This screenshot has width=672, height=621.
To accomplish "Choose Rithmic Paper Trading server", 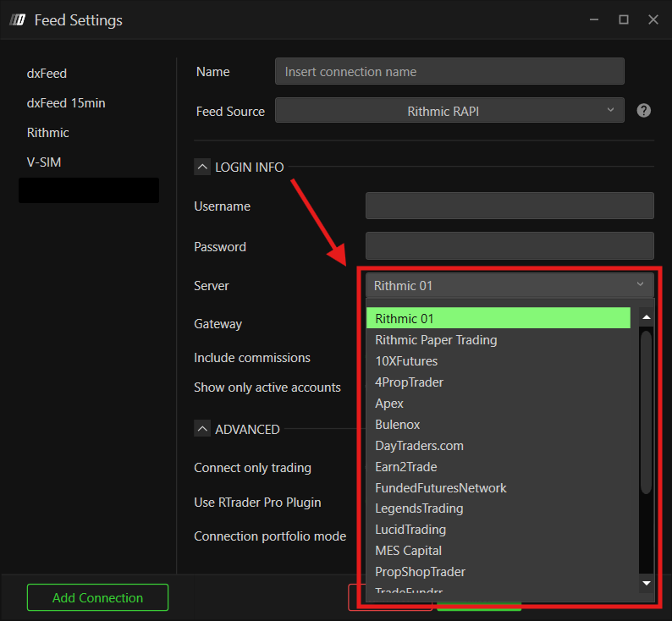I will tap(498, 339).
